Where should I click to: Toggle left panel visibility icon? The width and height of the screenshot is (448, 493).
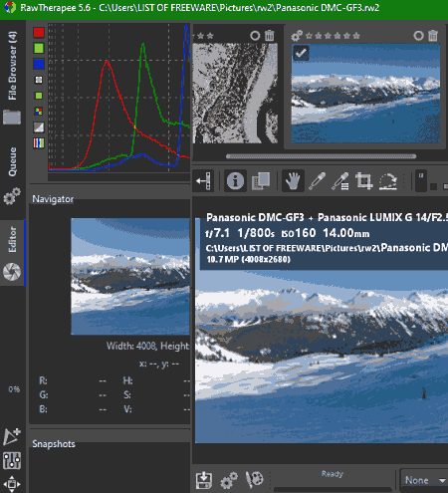(x=203, y=181)
